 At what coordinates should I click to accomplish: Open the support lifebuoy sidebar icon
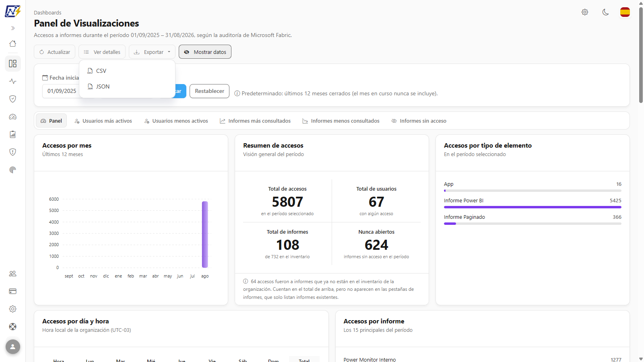pyautogui.click(x=13, y=327)
